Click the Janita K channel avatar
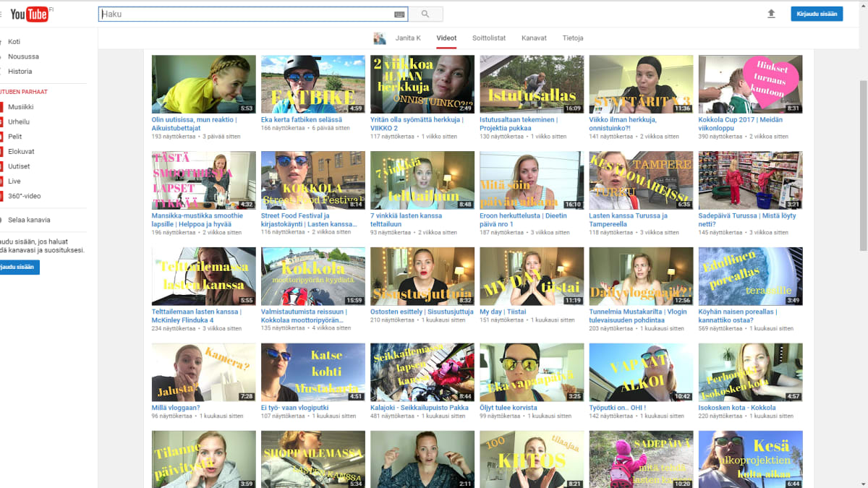 pyautogui.click(x=379, y=38)
